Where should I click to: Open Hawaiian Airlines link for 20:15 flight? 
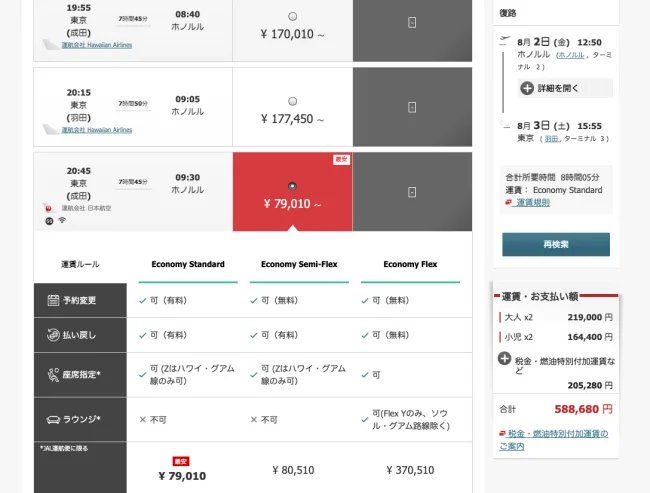coord(96,130)
